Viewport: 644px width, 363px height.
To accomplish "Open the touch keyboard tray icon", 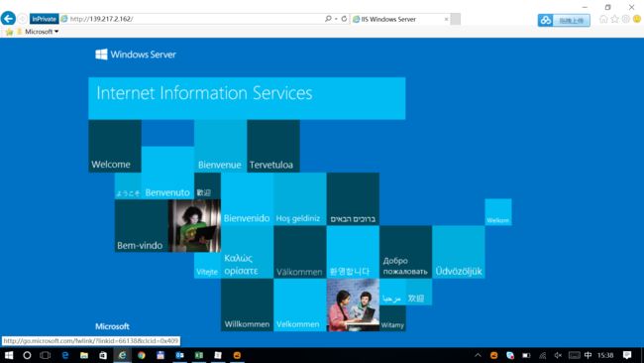I will point(574,355).
